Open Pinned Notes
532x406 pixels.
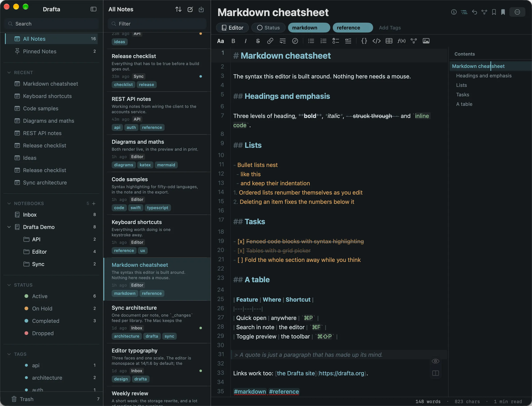(x=51, y=51)
